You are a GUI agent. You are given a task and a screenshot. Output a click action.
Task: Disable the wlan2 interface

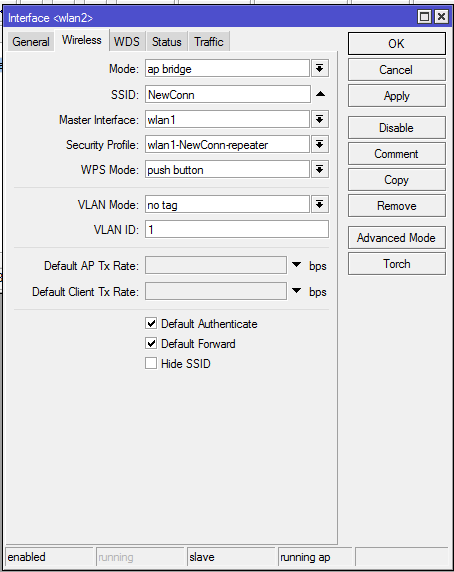tap(396, 128)
